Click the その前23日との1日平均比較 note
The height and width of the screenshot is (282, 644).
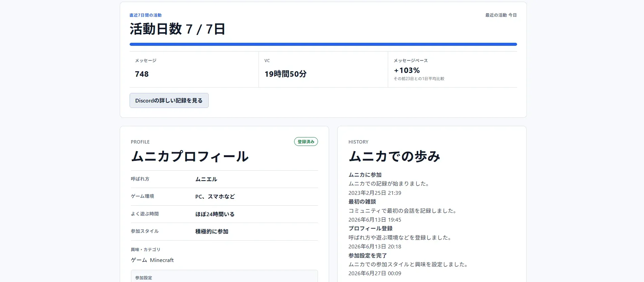(x=419, y=79)
